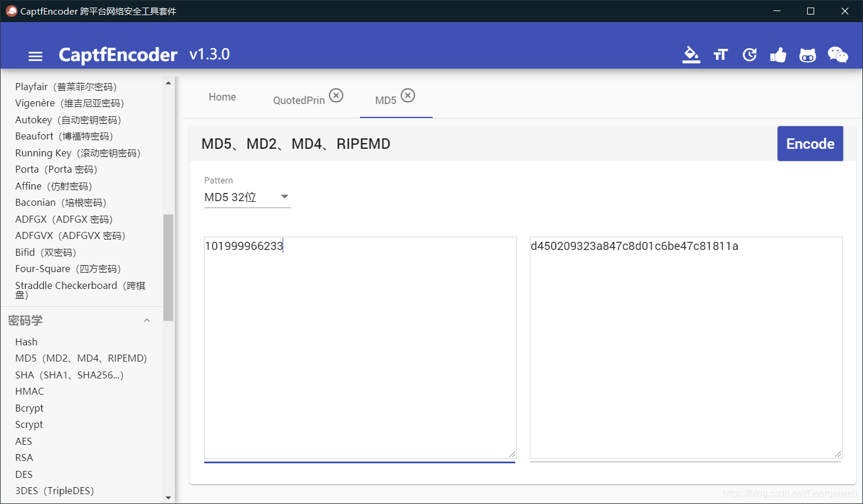
Task: Click the Encode button
Action: (x=810, y=144)
